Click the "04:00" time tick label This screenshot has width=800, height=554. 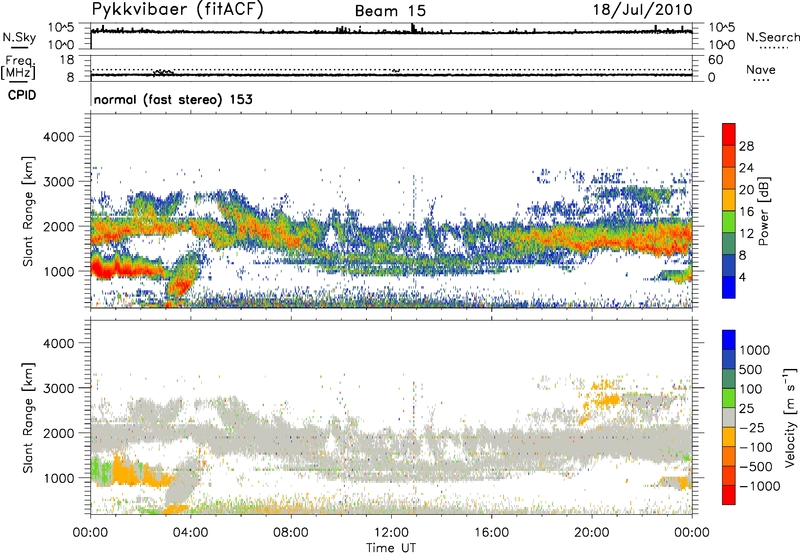point(190,533)
